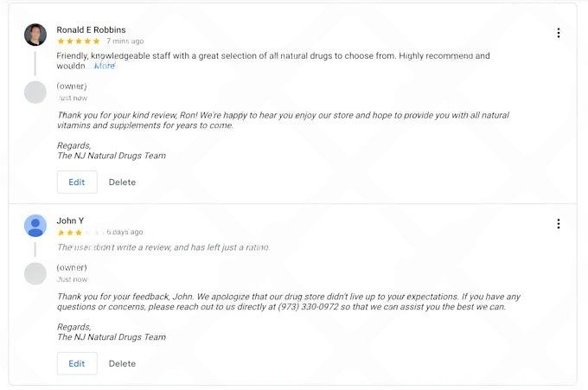Image resolution: width=588 pixels, height=390 pixels.
Task: Click the '7 mins ago' timestamp
Action: pyautogui.click(x=125, y=42)
